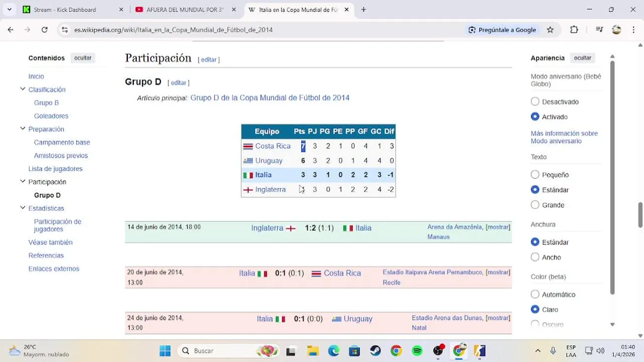The image size is (644, 362).
Task: Open Costa Rica link in standings table
Action: tap(273, 146)
